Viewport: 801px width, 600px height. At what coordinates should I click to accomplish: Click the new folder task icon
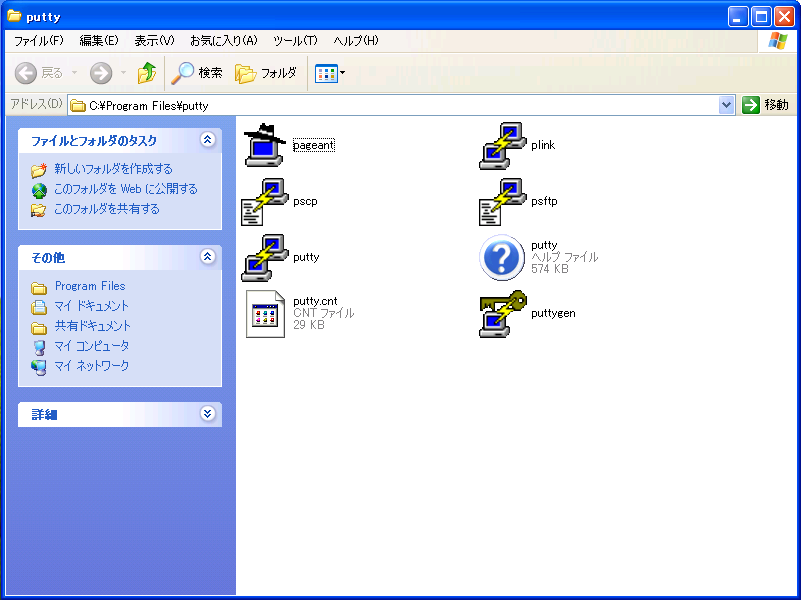[39, 170]
